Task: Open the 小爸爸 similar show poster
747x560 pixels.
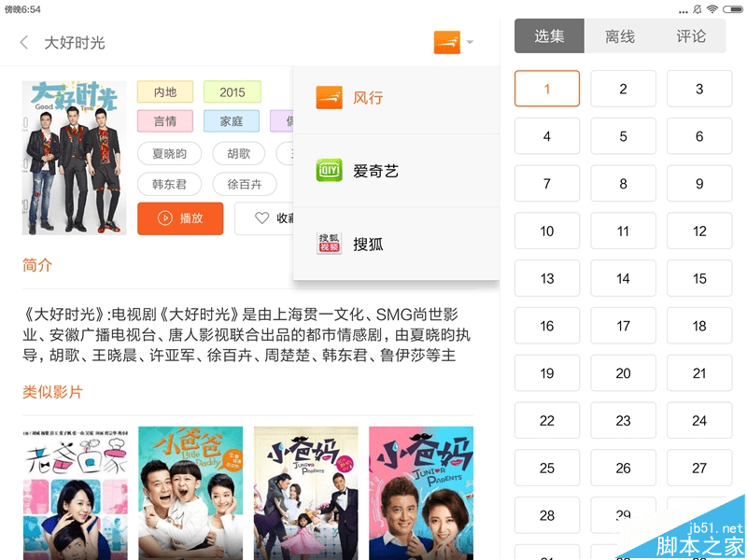Action: pyautogui.click(x=190, y=493)
